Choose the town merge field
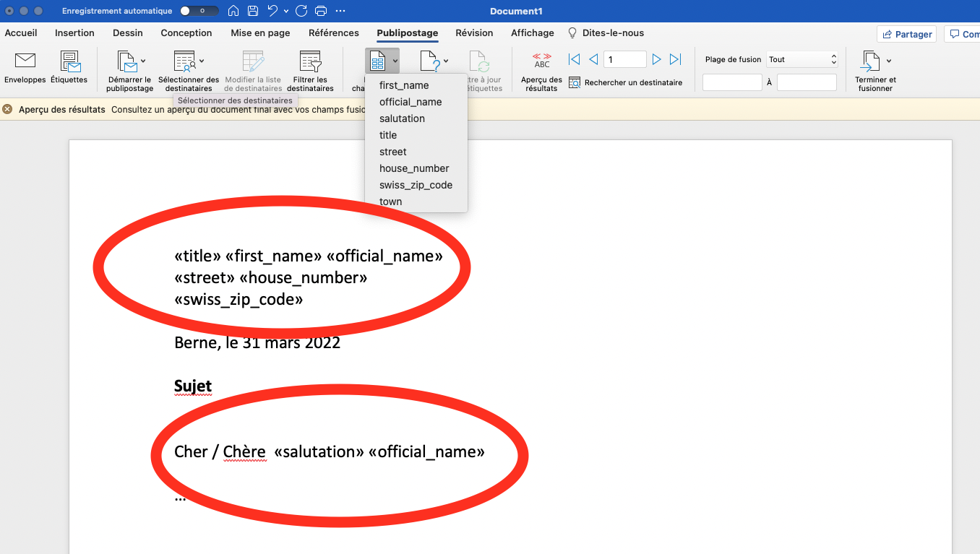980x554 pixels. [391, 202]
